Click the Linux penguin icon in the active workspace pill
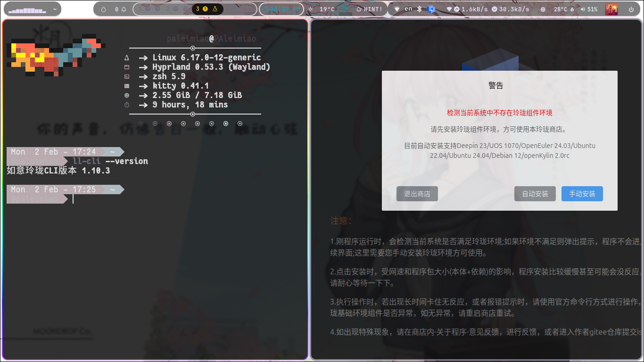 coord(215,9)
